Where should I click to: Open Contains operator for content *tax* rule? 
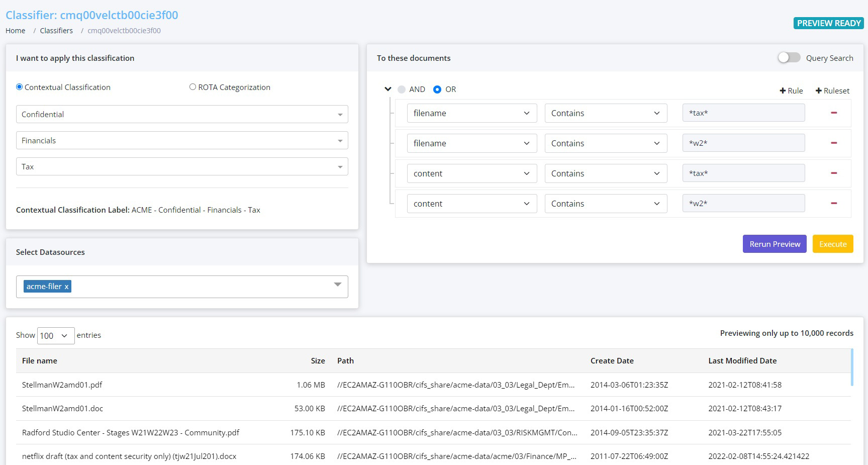(x=606, y=173)
